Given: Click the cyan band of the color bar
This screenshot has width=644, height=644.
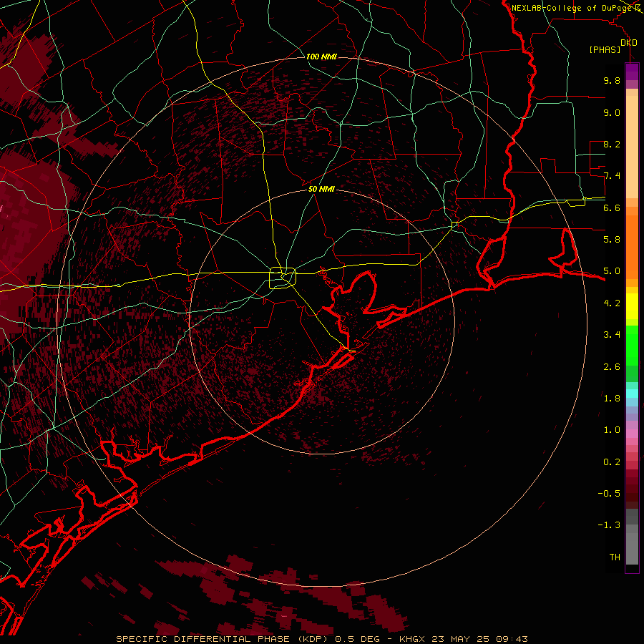Looking at the screenshot, I should tap(632, 394).
